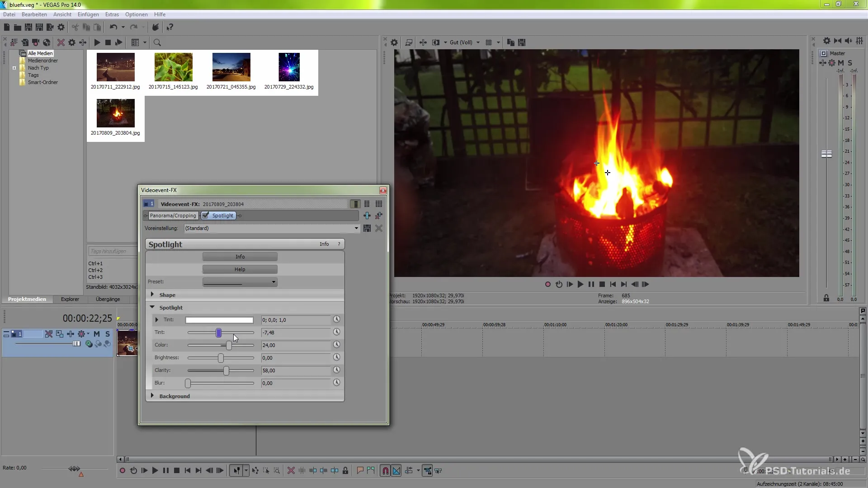Mute the video track with M button
Image resolution: width=868 pixels, height=488 pixels.
tap(96, 334)
